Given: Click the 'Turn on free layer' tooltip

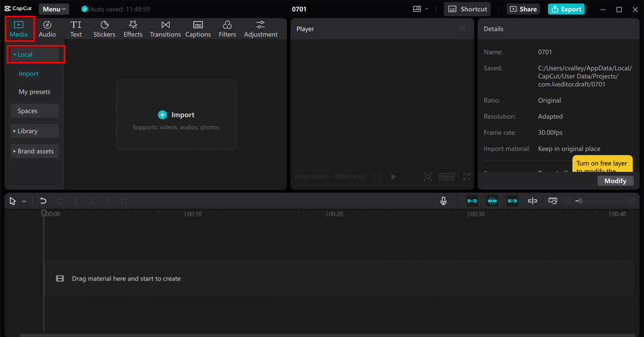Looking at the screenshot, I should (x=602, y=164).
